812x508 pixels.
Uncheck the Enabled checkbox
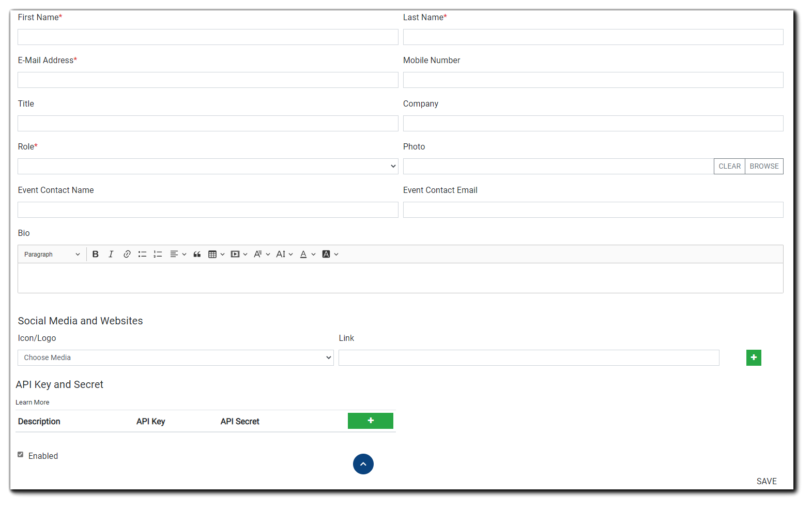click(x=21, y=455)
